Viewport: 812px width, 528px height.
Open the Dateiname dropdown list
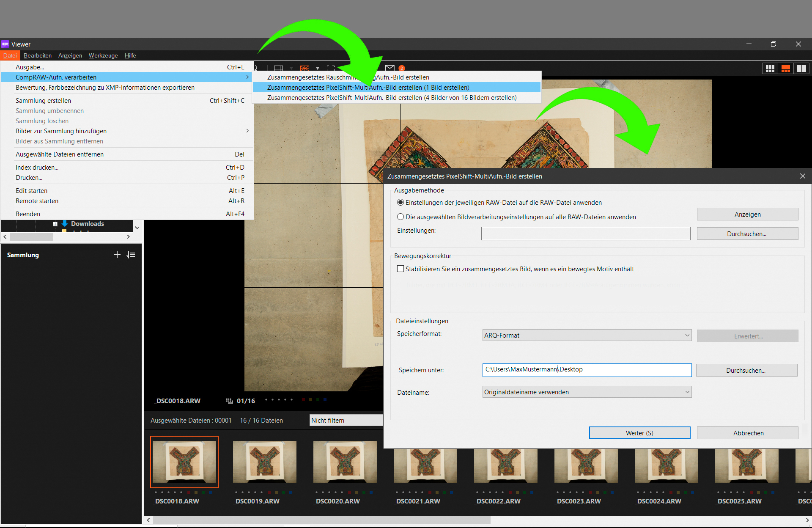point(587,392)
